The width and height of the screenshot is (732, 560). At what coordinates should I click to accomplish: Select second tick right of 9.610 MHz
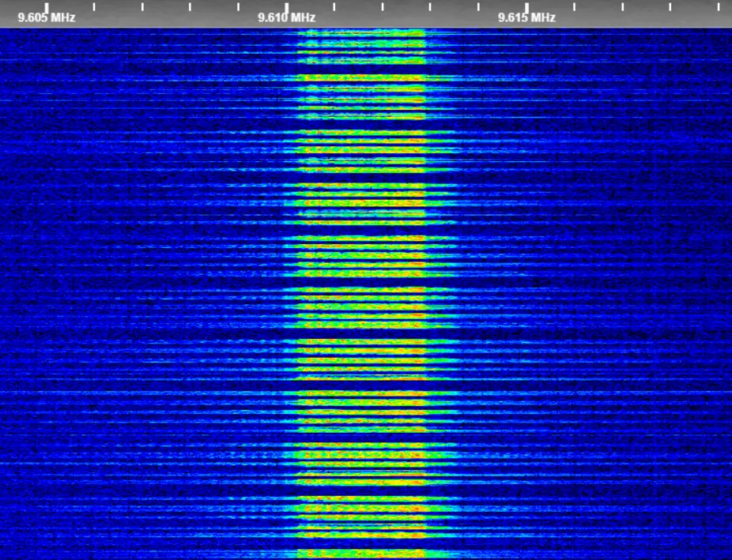coord(383,6)
